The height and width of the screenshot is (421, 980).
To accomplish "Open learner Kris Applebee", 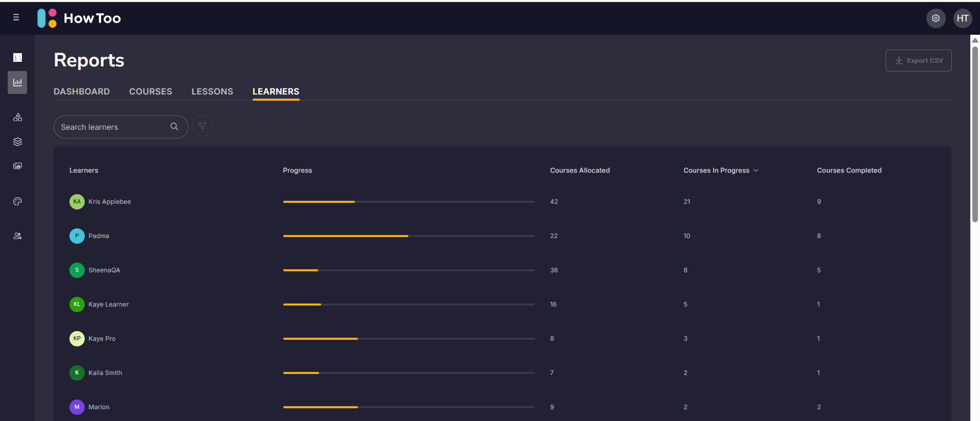I will coord(109,202).
